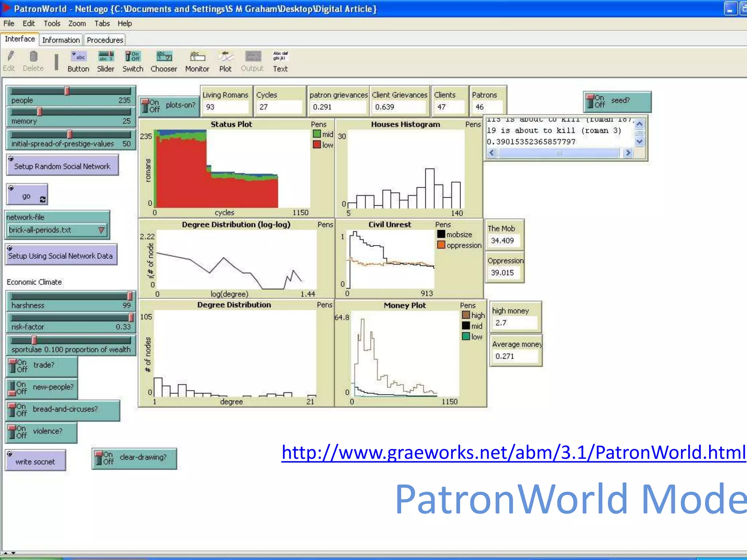Open the File menu
This screenshot has height=560, width=747.
tap(9, 23)
